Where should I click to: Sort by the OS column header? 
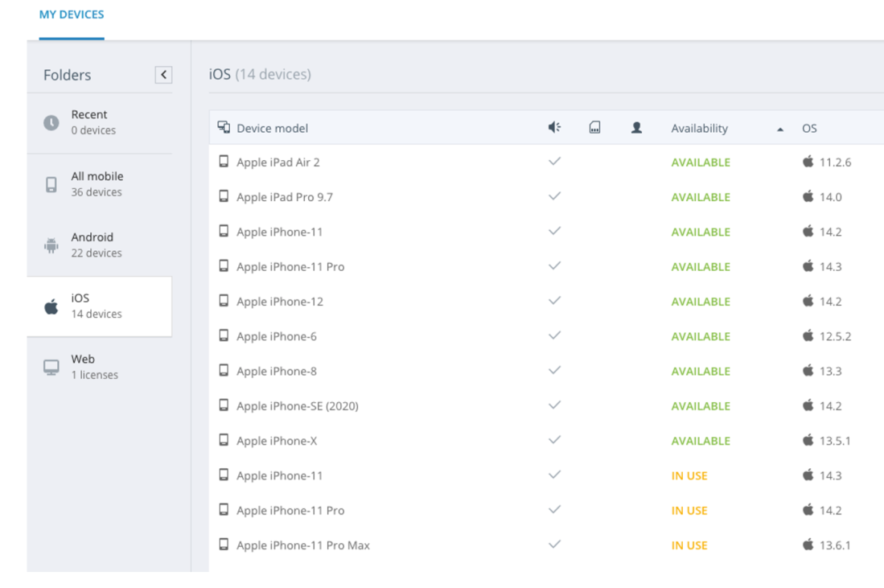809,129
